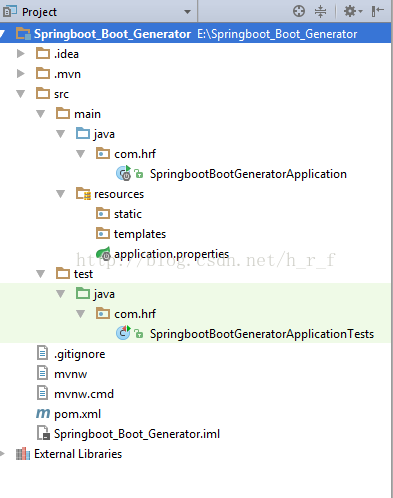The width and height of the screenshot is (393, 498).
Task: Click the Scroll from Source crosshair icon
Action: point(299,11)
